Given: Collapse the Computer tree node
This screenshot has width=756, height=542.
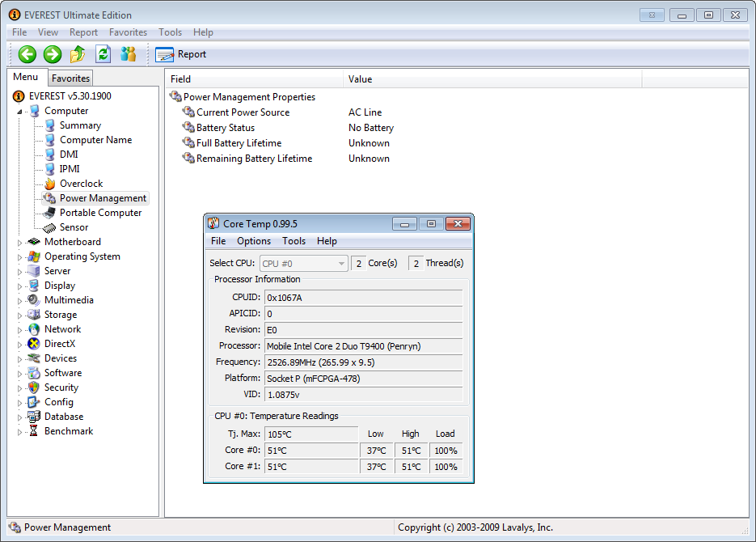Looking at the screenshot, I should point(19,112).
